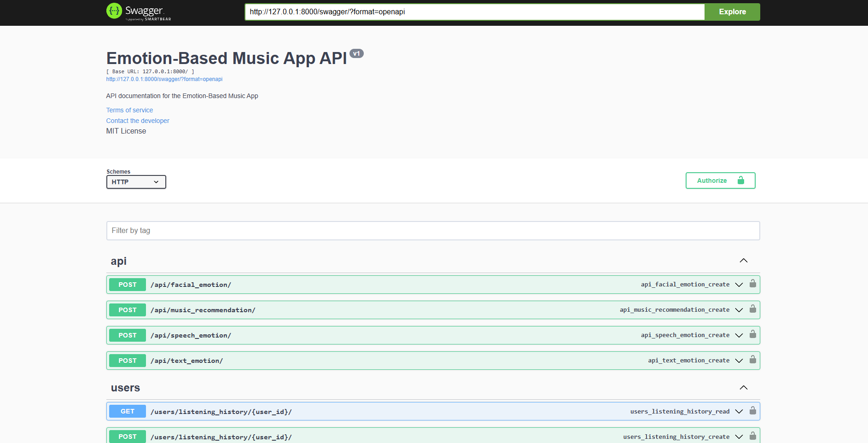The width and height of the screenshot is (868, 443).
Task: Click the users tag heading
Action: click(x=125, y=388)
